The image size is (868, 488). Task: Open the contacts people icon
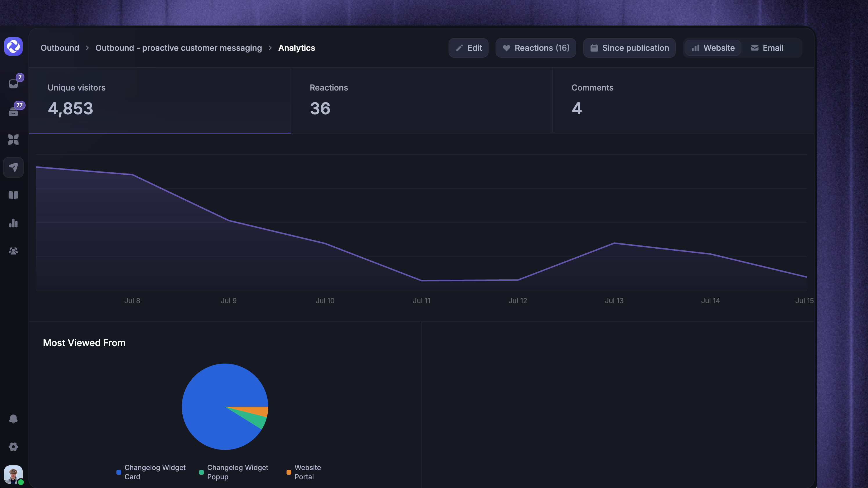pyautogui.click(x=13, y=251)
